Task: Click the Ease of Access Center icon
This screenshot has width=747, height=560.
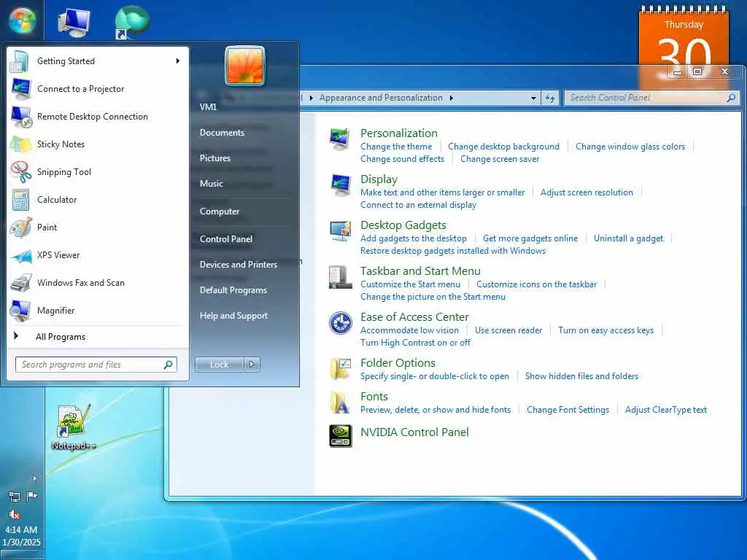Action: (x=340, y=323)
